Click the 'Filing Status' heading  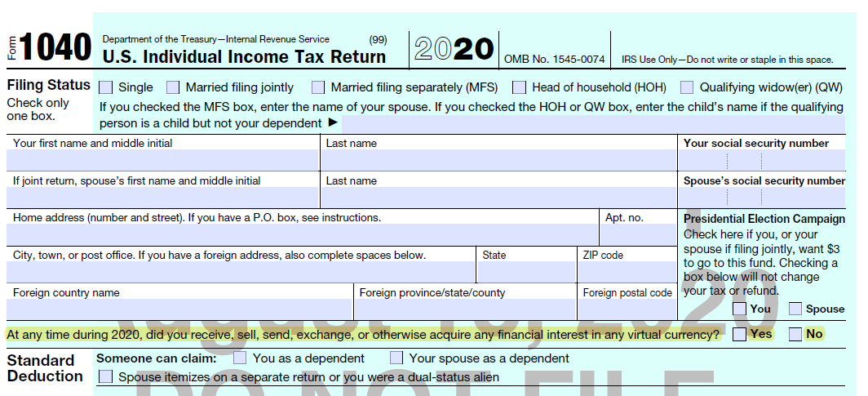click(x=49, y=85)
